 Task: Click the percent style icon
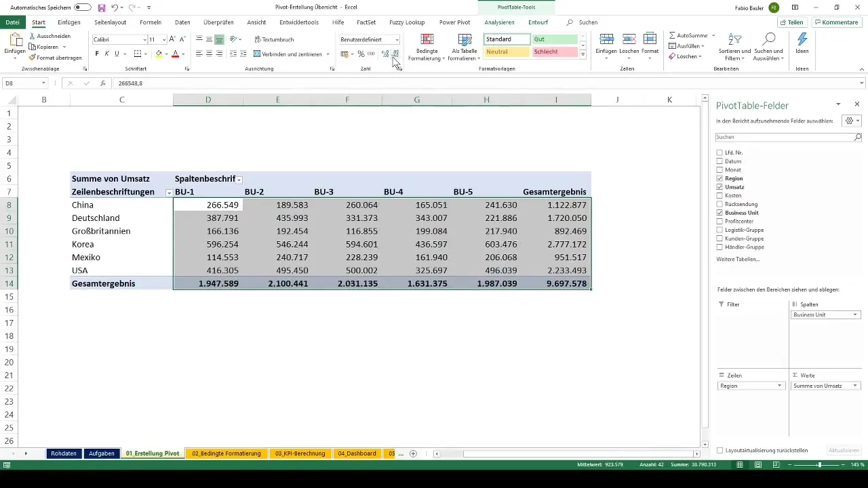click(361, 54)
